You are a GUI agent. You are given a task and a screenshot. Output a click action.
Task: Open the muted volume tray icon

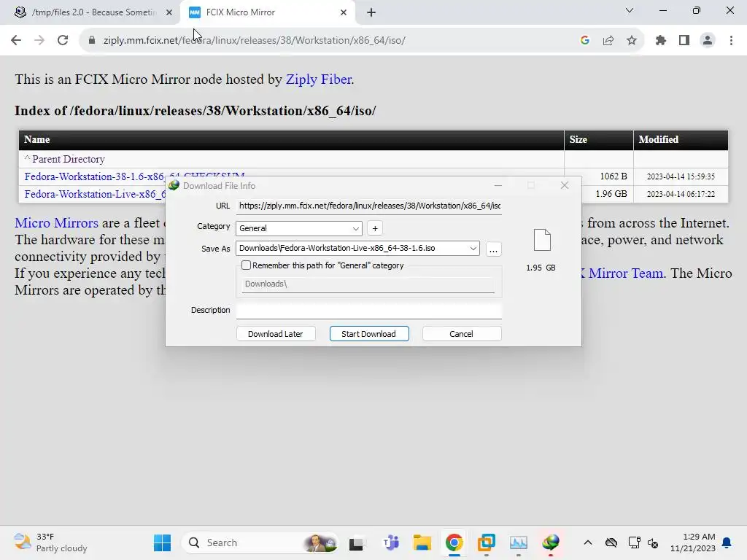tap(653, 542)
